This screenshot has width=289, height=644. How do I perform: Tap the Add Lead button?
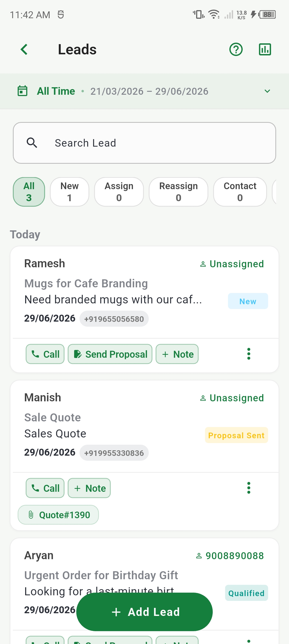(x=144, y=612)
